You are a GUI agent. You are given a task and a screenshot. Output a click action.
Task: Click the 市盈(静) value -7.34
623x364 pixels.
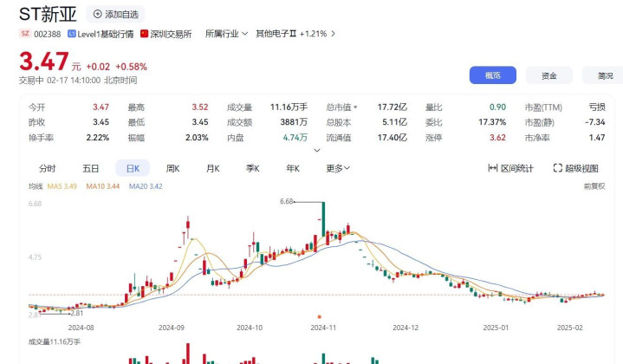click(x=594, y=122)
